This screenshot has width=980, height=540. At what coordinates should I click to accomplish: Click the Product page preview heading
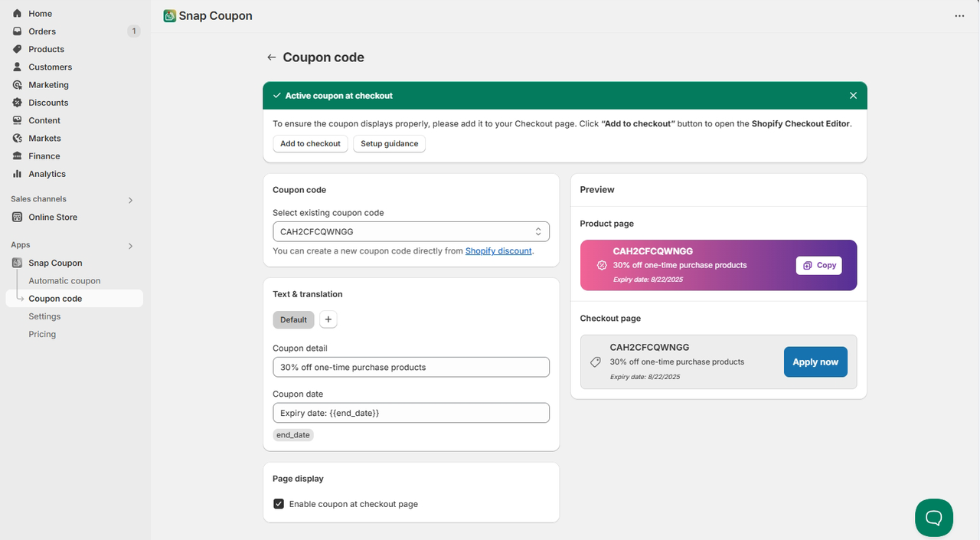[x=607, y=224]
